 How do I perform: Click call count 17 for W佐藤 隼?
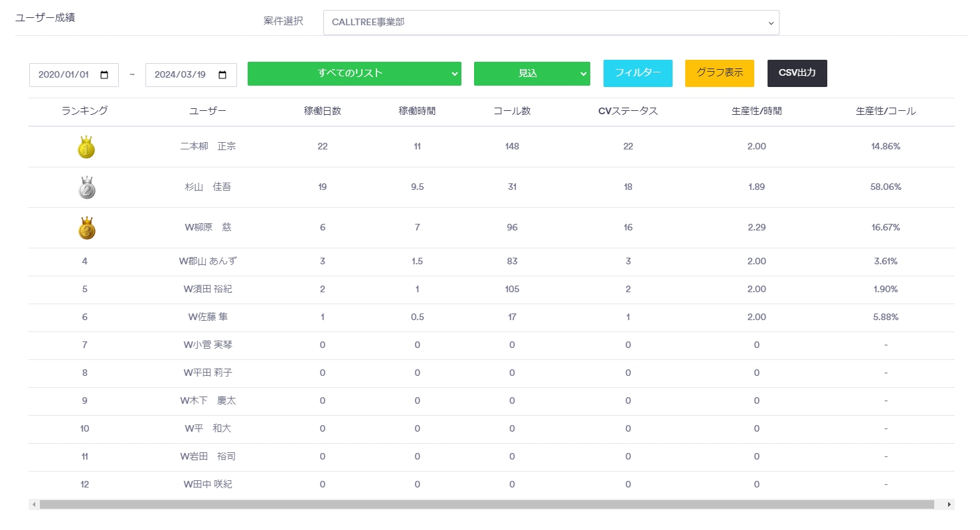tap(512, 317)
